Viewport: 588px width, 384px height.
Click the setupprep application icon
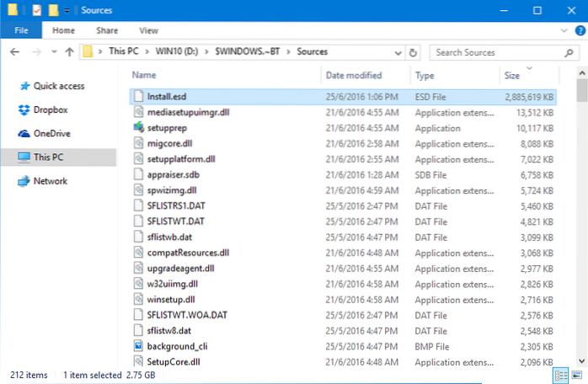click(139, 127)
